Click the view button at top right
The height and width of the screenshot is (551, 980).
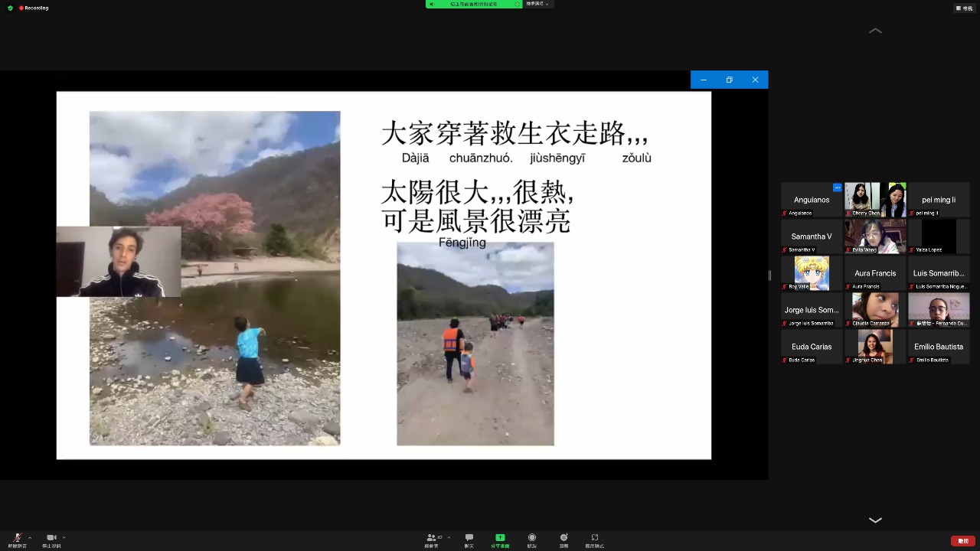963,8
